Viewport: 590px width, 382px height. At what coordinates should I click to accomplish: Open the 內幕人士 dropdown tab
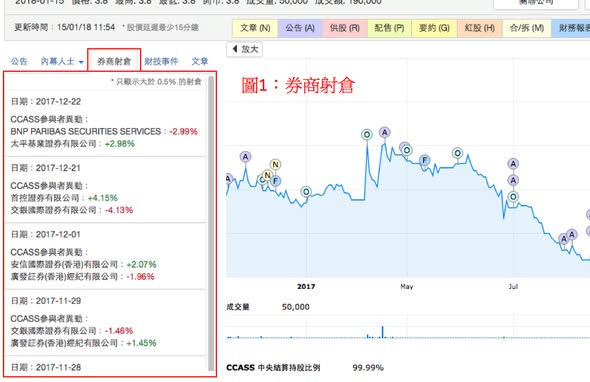pos(62,61)
